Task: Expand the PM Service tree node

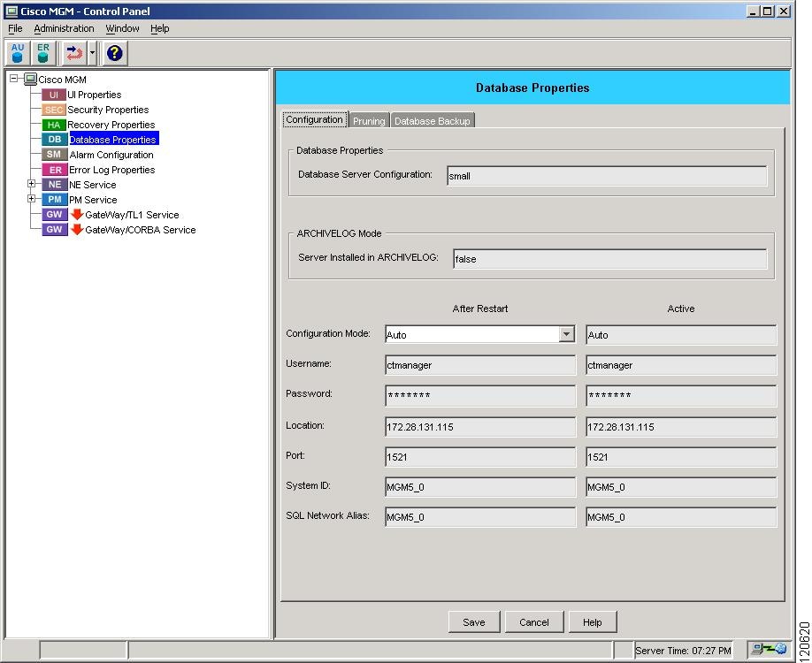Action: 32,199
